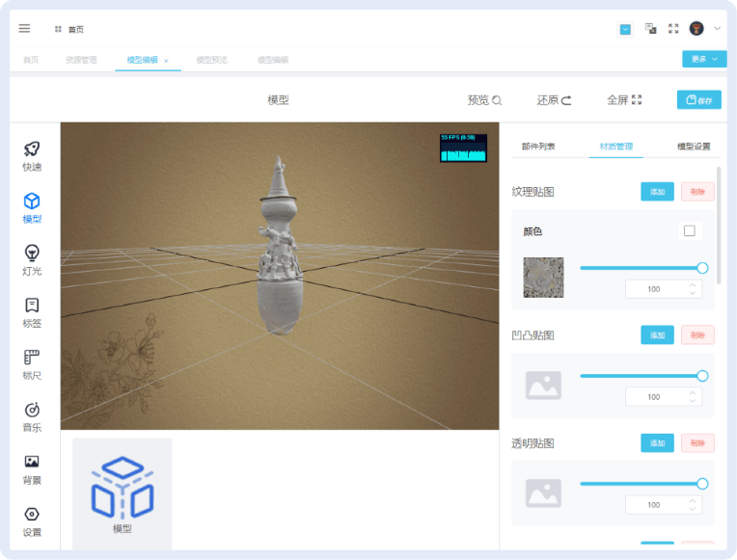Viewport: 737px width, 560px height.
Task: Click the 纹理贴图 texture thumbnail image
Action: [543, 278]
